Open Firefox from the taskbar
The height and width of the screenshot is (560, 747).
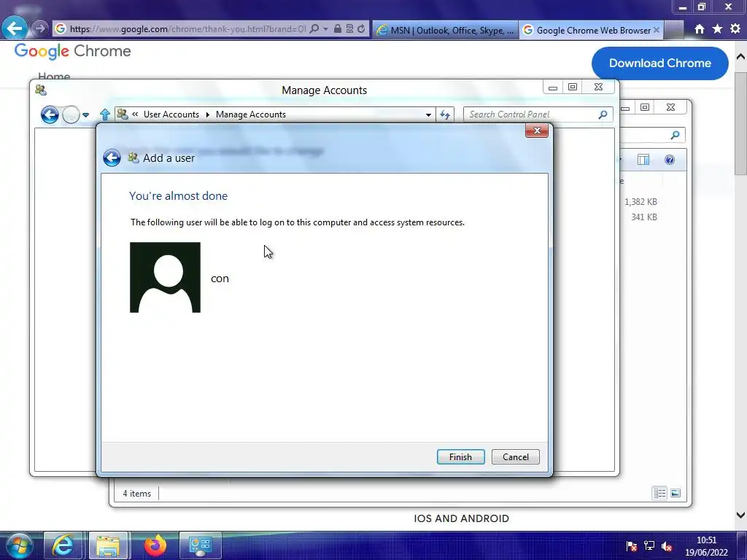(x=155, y=545)
